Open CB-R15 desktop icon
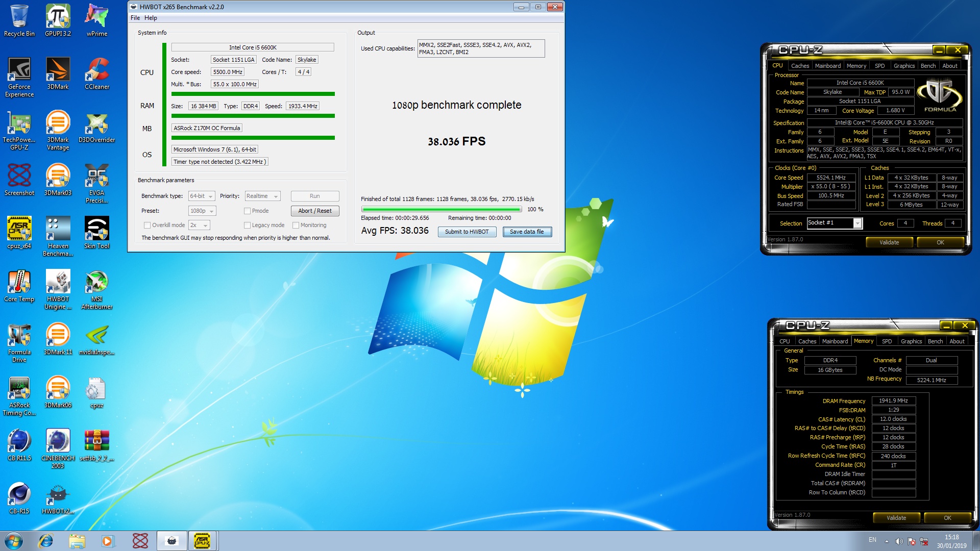This screenshot has width=980, height=551. pos(19,498)
